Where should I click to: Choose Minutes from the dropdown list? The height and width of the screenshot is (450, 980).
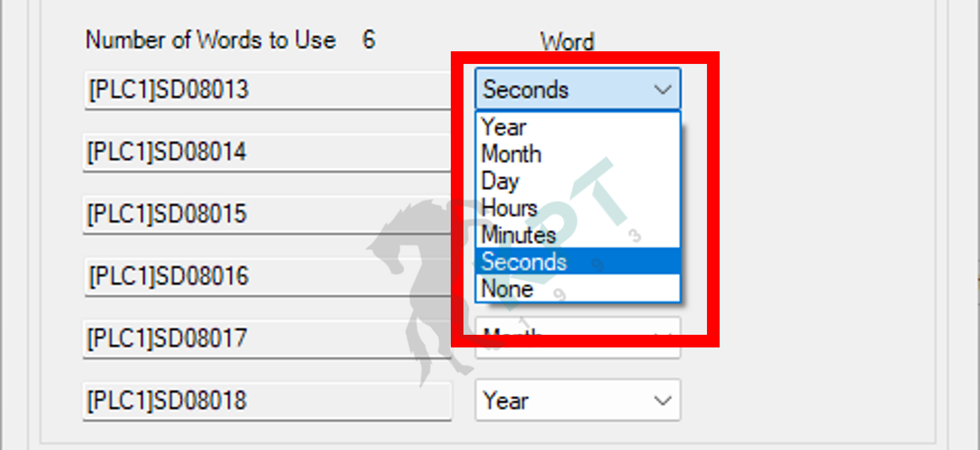click(577, 235)
